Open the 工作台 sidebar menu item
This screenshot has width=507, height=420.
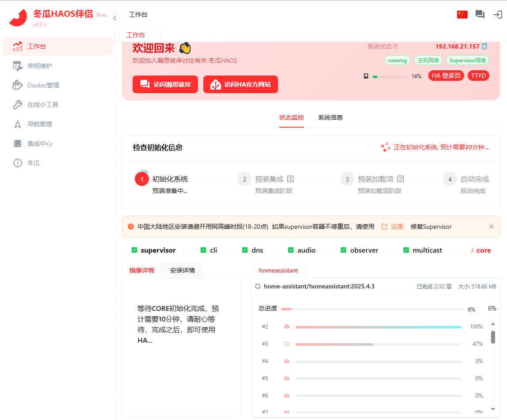tap(57, 46)
